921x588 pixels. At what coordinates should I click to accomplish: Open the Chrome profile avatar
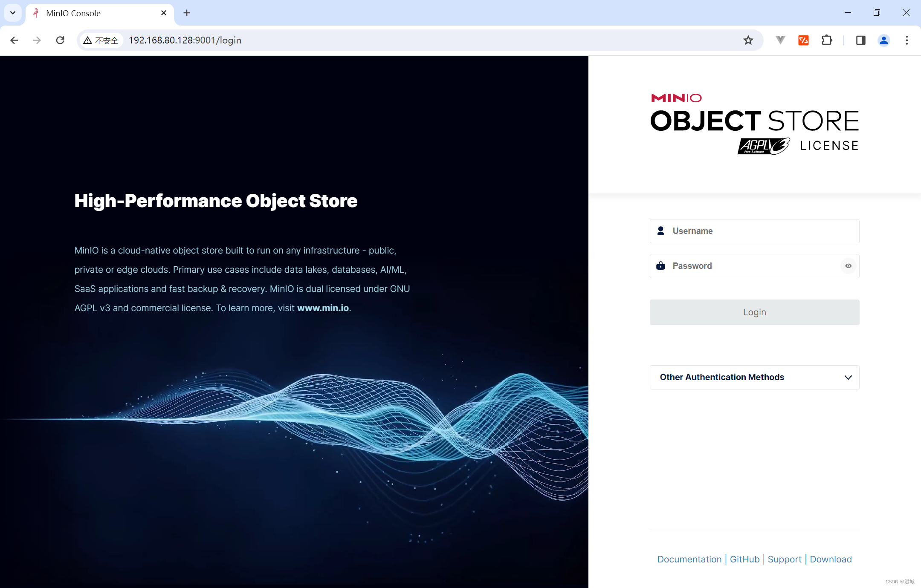pos(883,40)
